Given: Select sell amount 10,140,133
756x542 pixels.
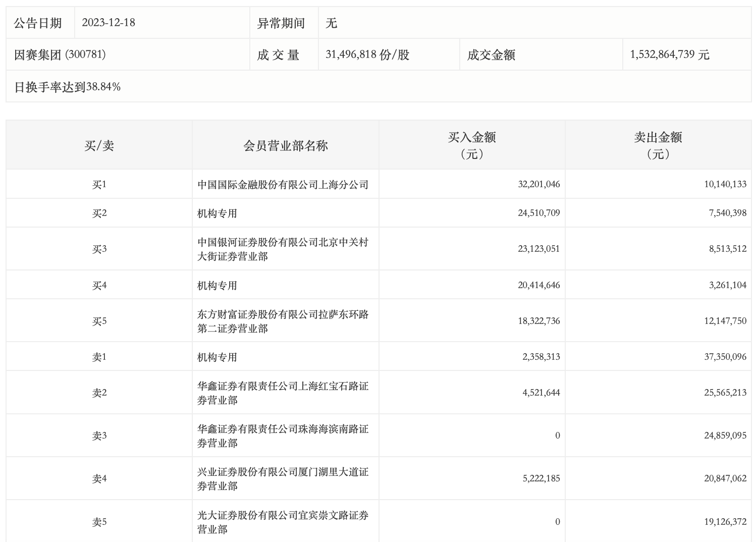Looking at the screenshot, I should click(725, 184).
